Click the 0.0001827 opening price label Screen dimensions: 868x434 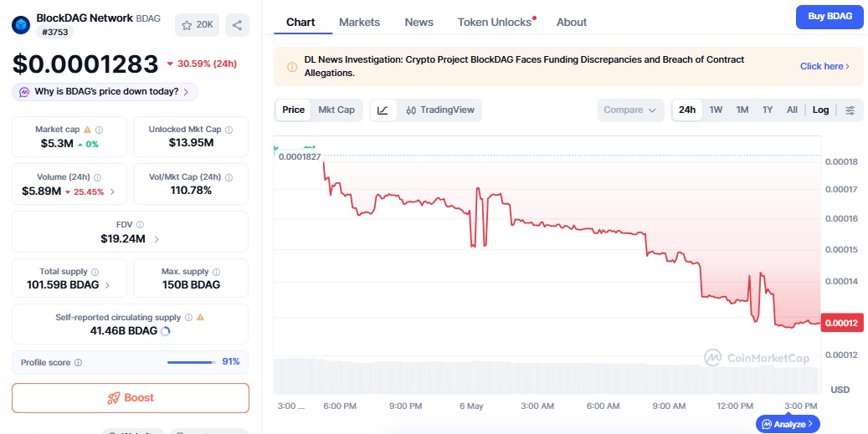coord(300,156)
